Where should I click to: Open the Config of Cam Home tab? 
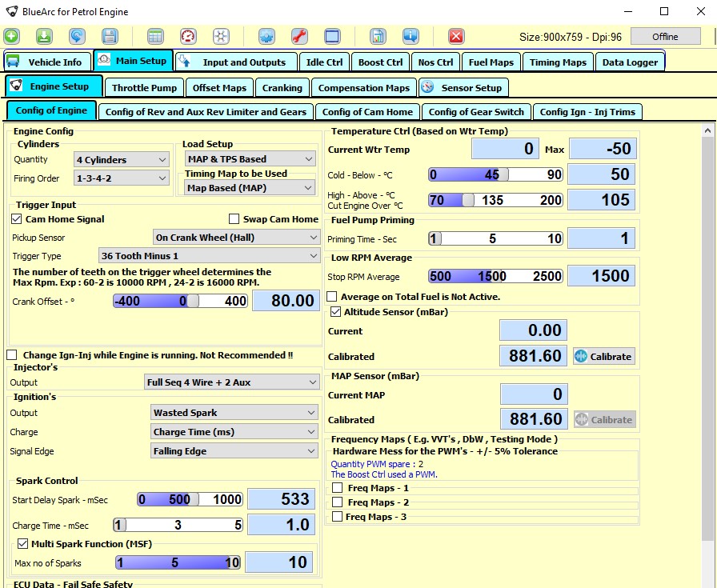tap(367, 112)
